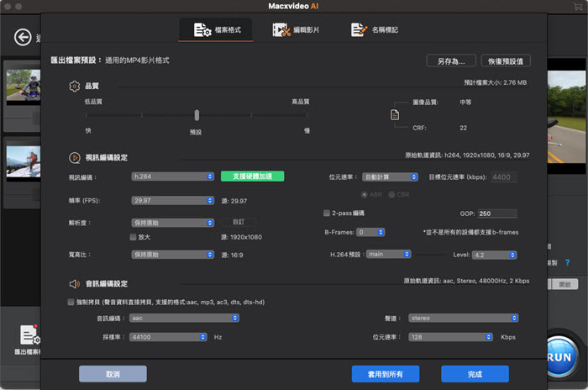
Task: Enable the 放大 upscale checkbox
Action: point(133,237)
